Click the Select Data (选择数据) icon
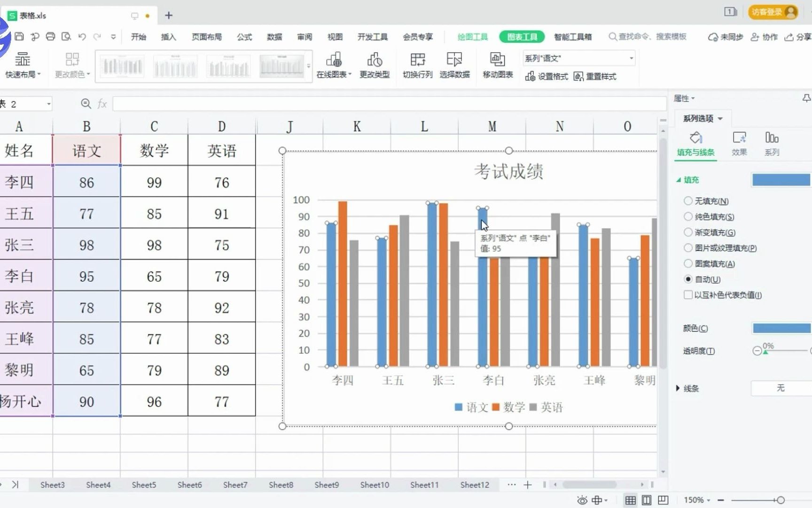The image size is (812, 508). click(x=454, y=65)
